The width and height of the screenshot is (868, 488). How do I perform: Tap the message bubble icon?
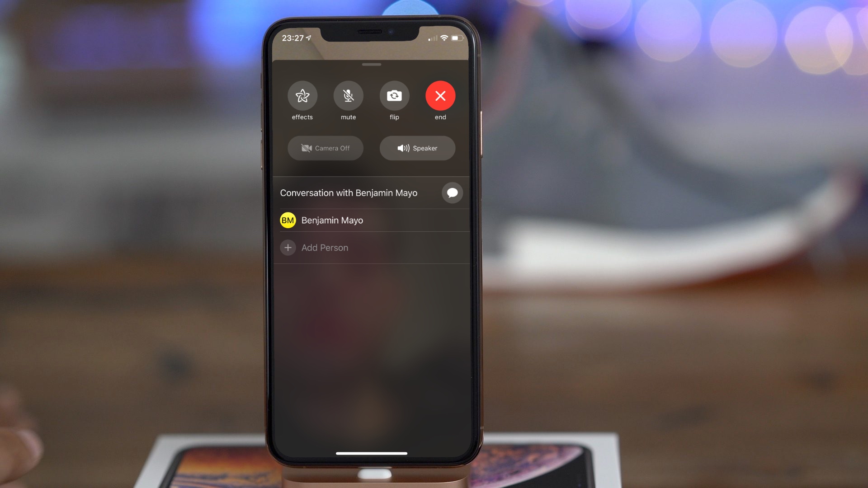point(452,192)
